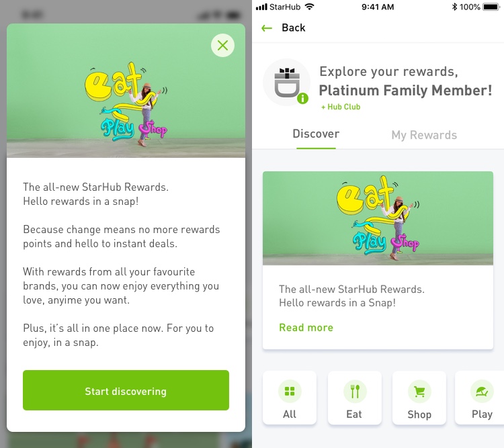Select the Shop cart icon
This screenshot has height=448, width=504.
tap(419, 391)
